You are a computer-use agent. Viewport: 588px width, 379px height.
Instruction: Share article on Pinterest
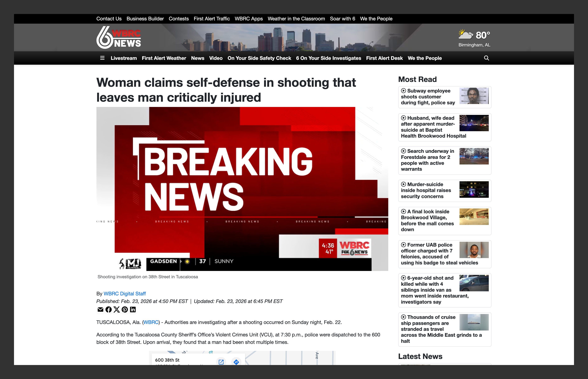point(125,310)
